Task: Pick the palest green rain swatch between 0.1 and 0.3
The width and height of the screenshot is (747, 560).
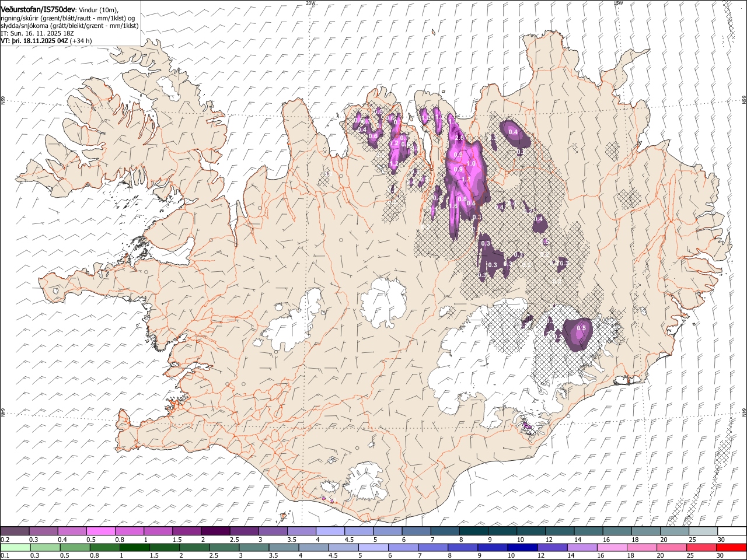Action: coord(15,548)
